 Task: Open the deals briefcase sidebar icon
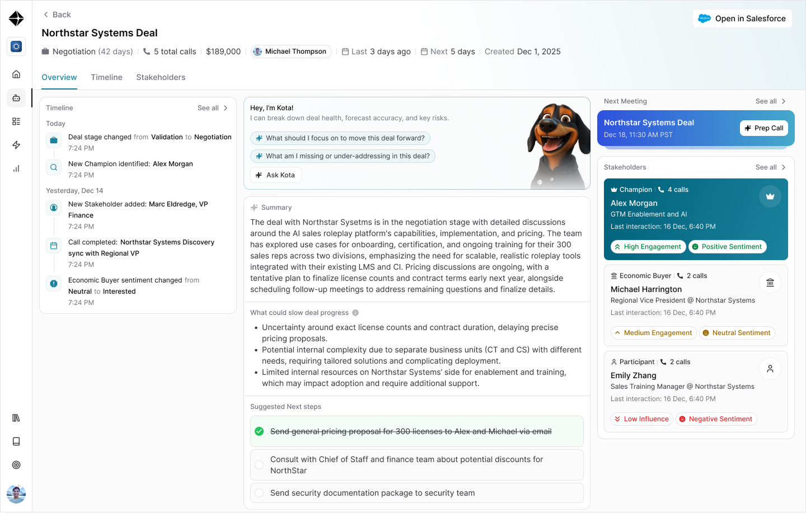click(16, 98)
